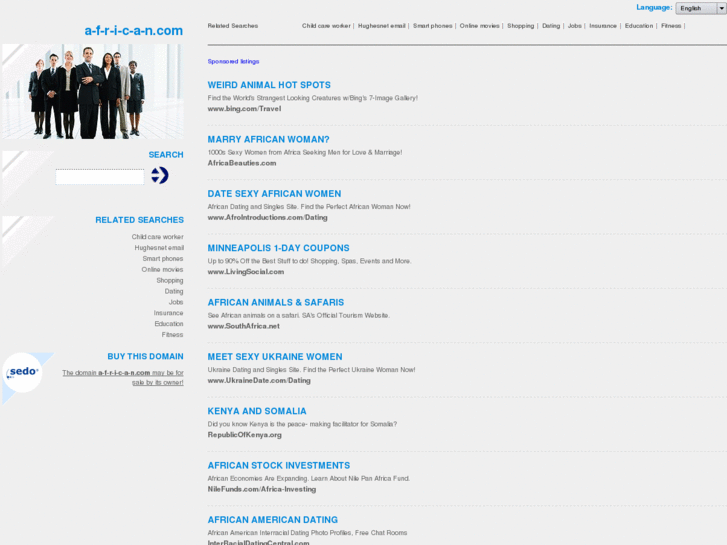727x545 pixels.
Task: Click 'Hughesnet email' in sidebar related searches
Action: pos(159,248)
